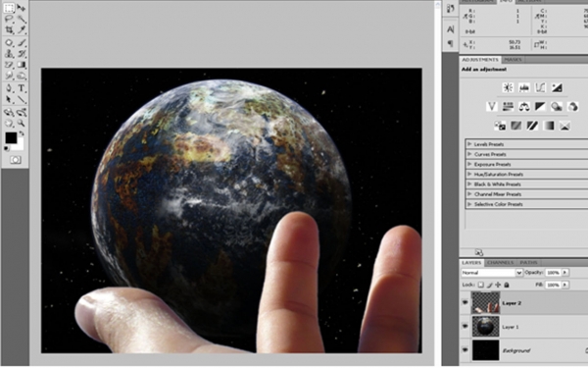Add a Channel Mixer adjustment
The image size is (588, 368).
[572, 107]
